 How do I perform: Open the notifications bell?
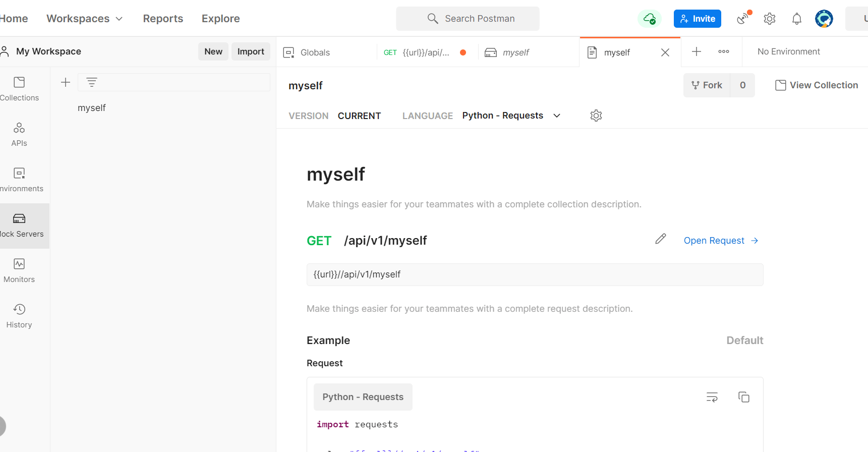pyautogui.click(x=797, y=19)
